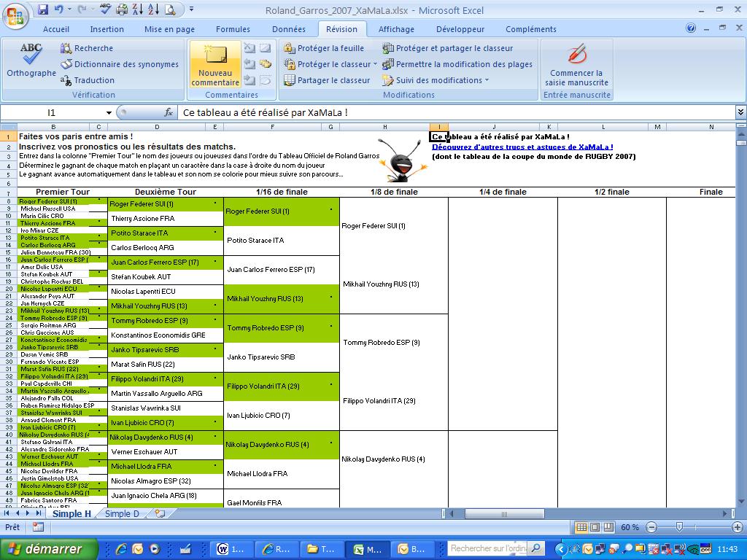
Task: Launch the Orthographe spelling checker
Action: (31, 61)
